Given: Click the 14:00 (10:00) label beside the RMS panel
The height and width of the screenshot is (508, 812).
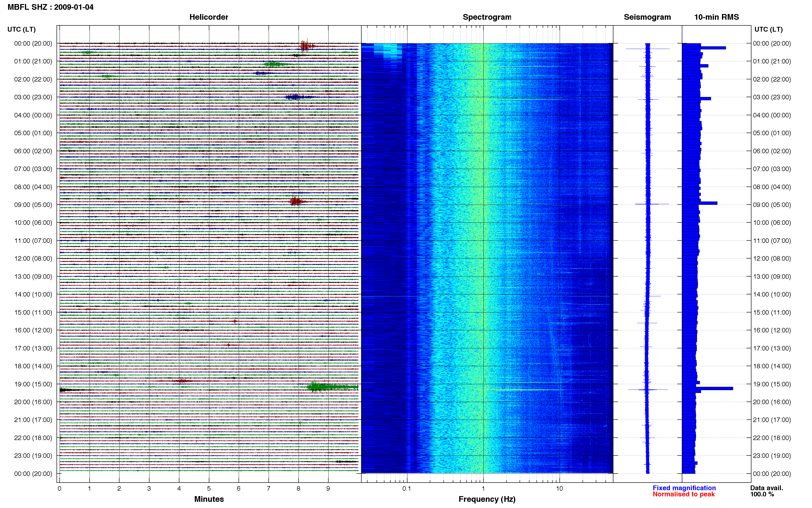Looking at the screenshot, I should 772,294.
